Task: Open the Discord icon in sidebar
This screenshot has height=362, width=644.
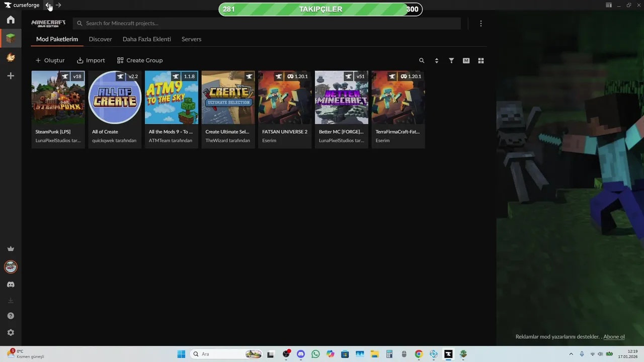Action: 11,285
